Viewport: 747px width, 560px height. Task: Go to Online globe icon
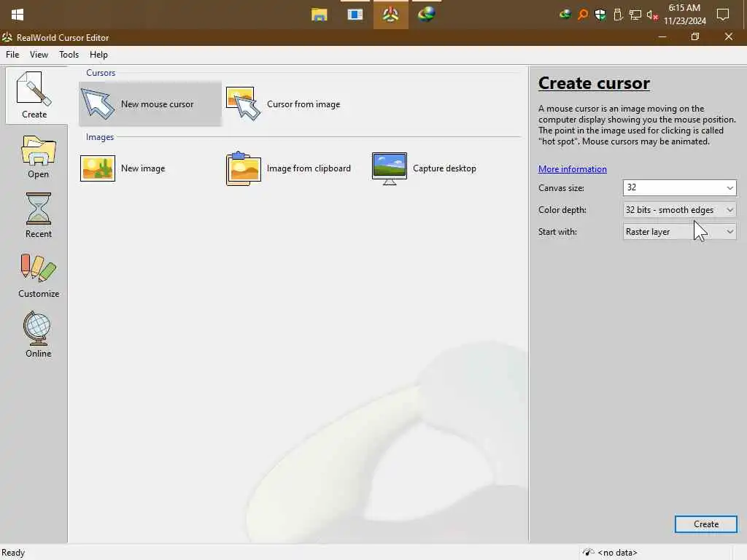click(37, 328)
